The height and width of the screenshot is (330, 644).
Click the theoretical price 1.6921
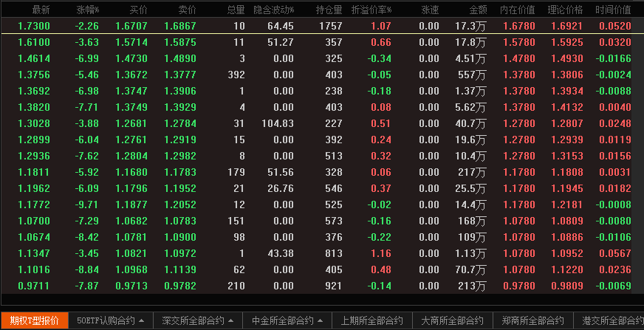coord(566,26)
